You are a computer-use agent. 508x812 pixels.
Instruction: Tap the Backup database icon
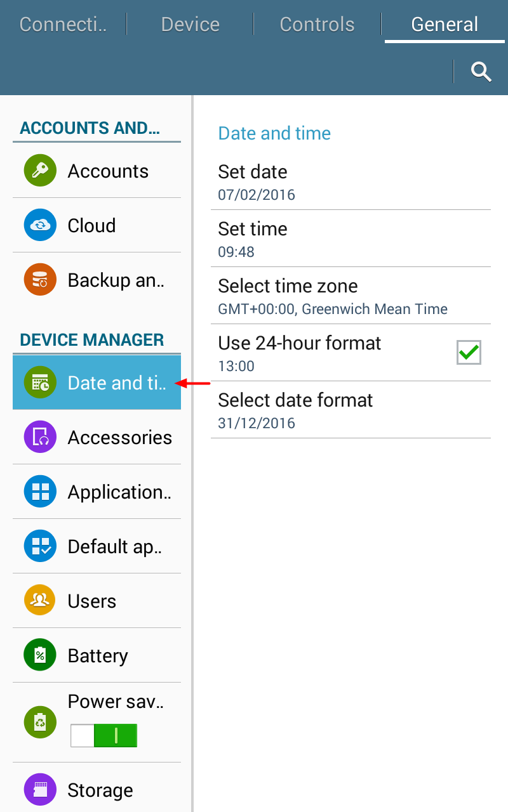point(40,280)
